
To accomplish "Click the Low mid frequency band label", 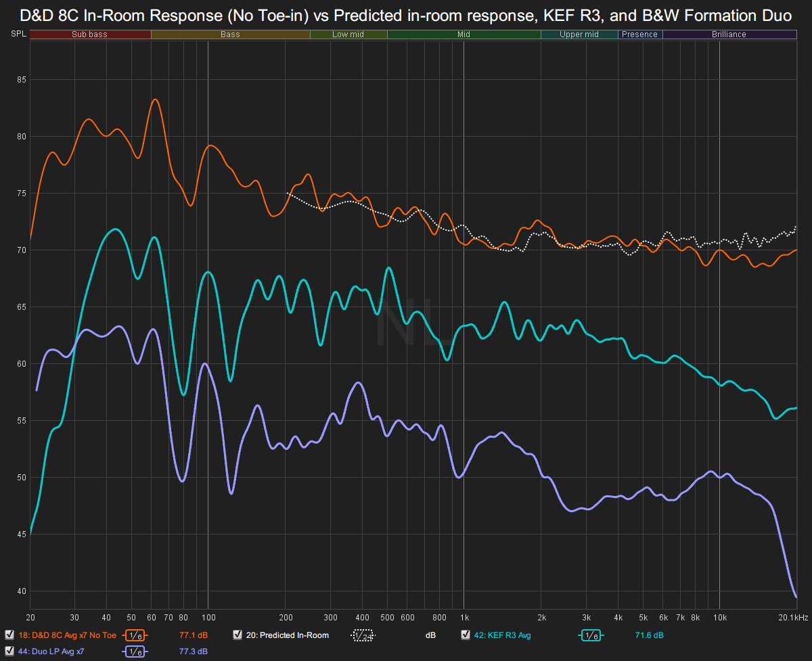I will click(x=349, y=35).
